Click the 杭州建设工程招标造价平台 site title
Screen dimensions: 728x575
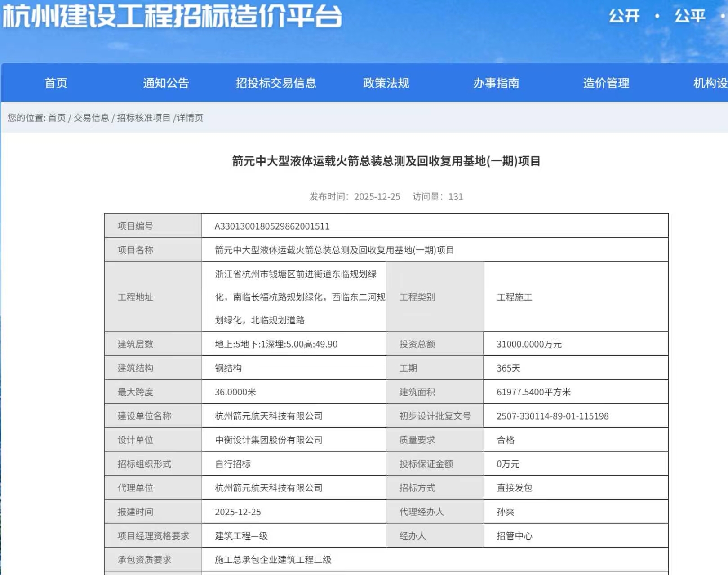coord(172,16)
